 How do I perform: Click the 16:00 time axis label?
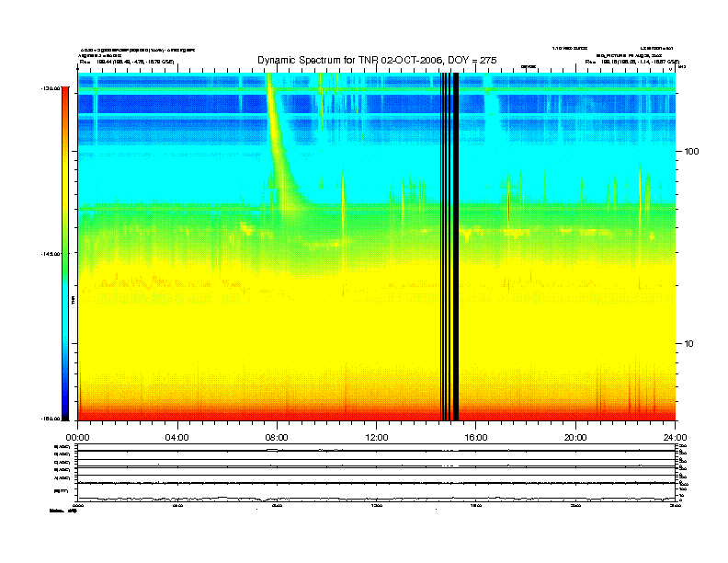pos(476,438)
